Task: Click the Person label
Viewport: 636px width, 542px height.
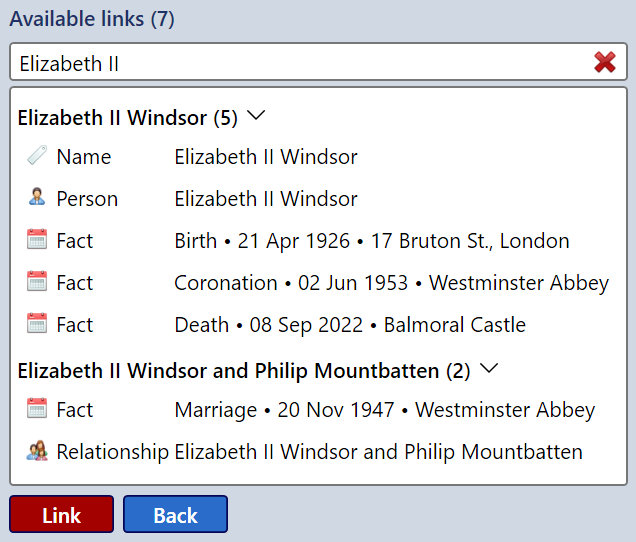Action: point(87,199)
